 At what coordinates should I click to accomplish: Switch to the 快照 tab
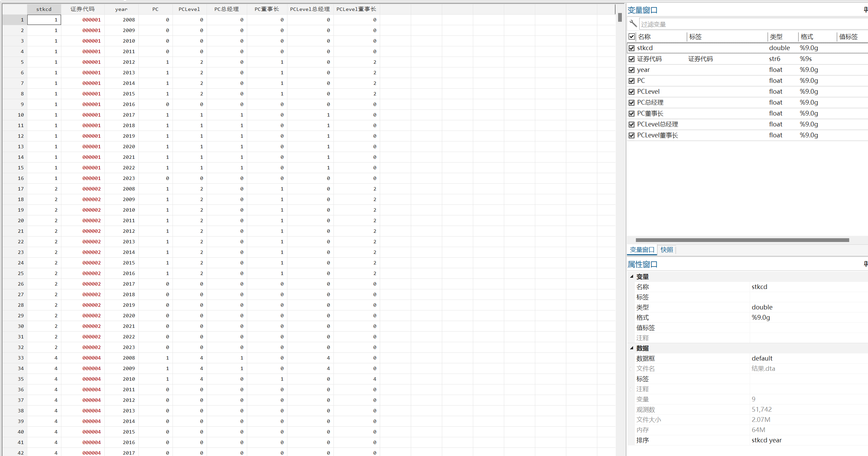(667, 250)
